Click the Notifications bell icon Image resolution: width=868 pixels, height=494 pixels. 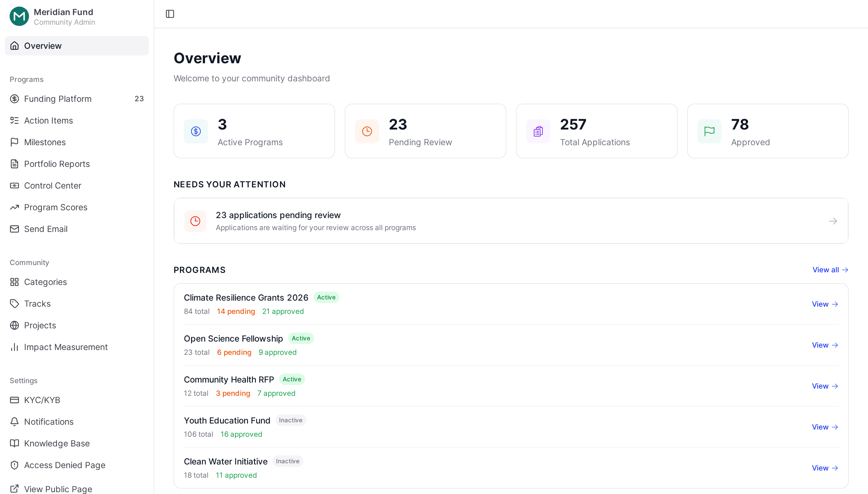(14, 422)
